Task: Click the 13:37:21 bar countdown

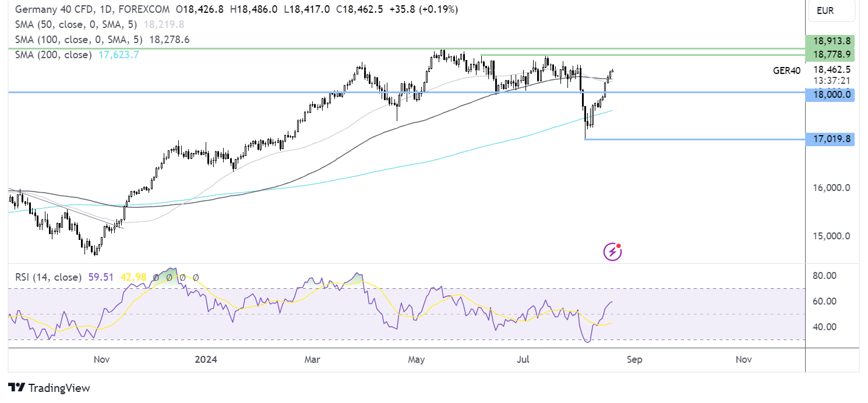Action: tap(832, 80)
